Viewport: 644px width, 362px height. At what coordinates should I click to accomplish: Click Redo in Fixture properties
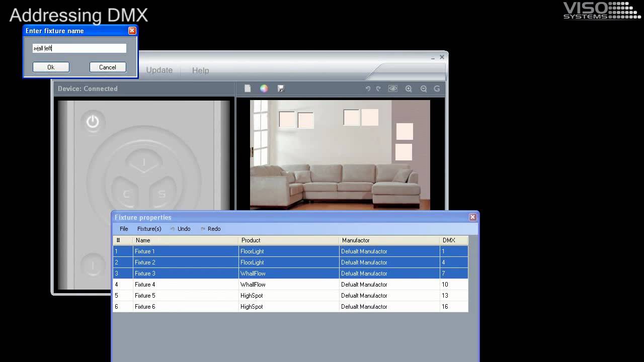(x=210, y=229)
